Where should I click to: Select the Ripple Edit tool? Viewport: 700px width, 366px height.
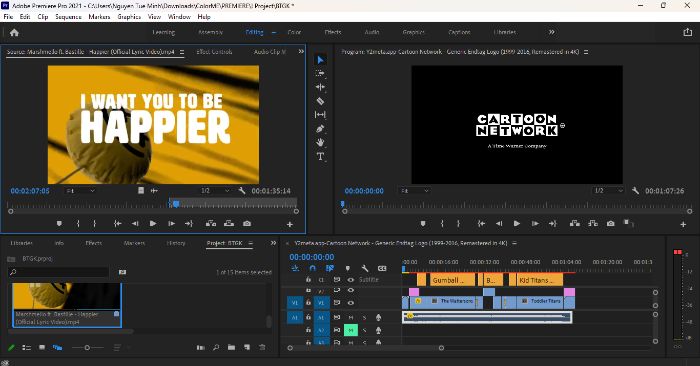pos(320,87)
